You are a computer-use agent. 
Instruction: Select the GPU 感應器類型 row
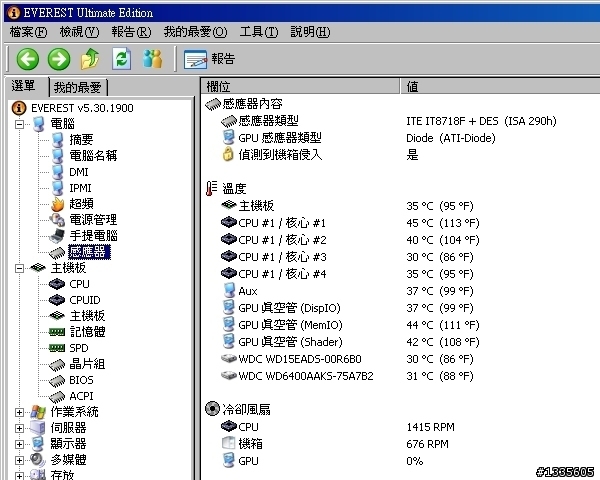[x=359, y=138]
